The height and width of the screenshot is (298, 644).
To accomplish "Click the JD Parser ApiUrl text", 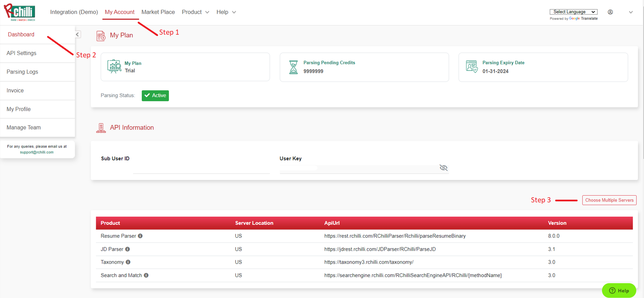I will tap(380, 249).
